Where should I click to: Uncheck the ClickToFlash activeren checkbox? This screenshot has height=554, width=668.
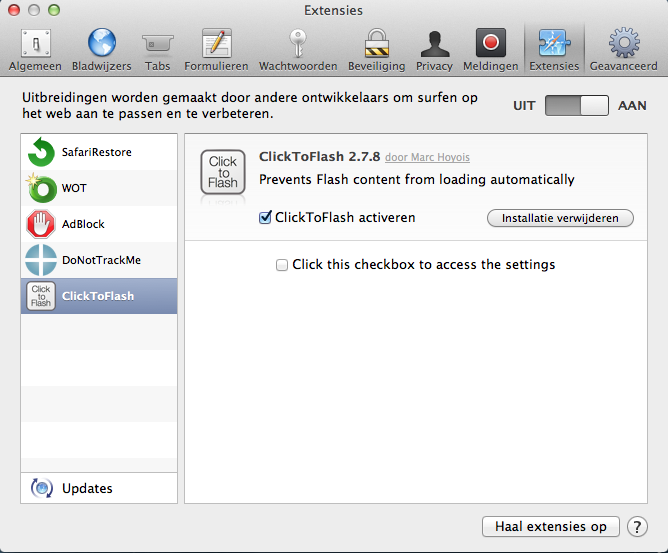(x=265, y=218)
